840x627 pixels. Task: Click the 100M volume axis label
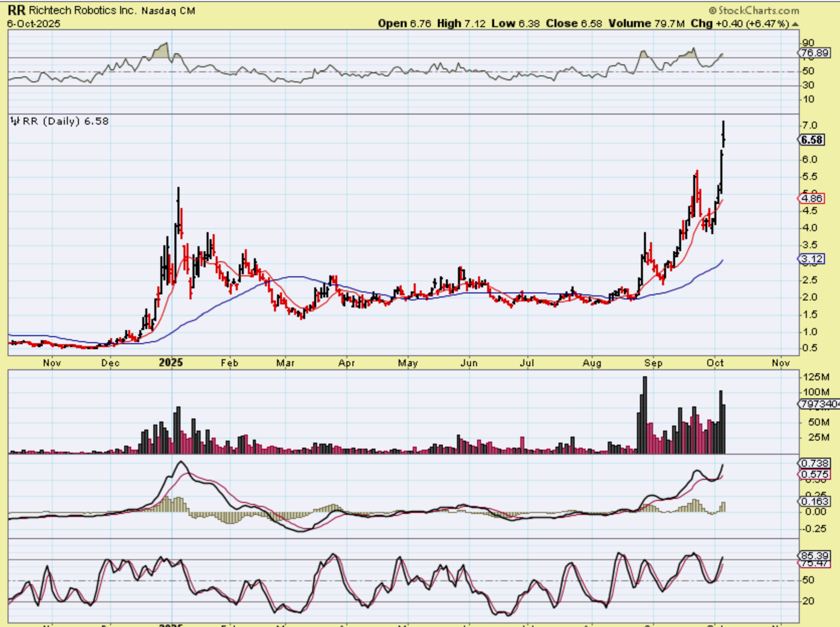[x=816, y=392]
